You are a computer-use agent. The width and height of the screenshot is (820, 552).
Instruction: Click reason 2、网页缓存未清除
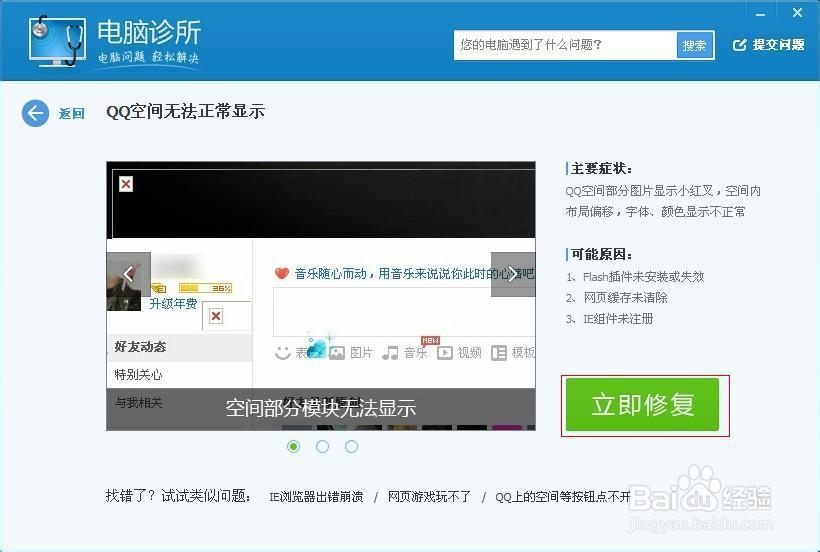click(617, 298)
